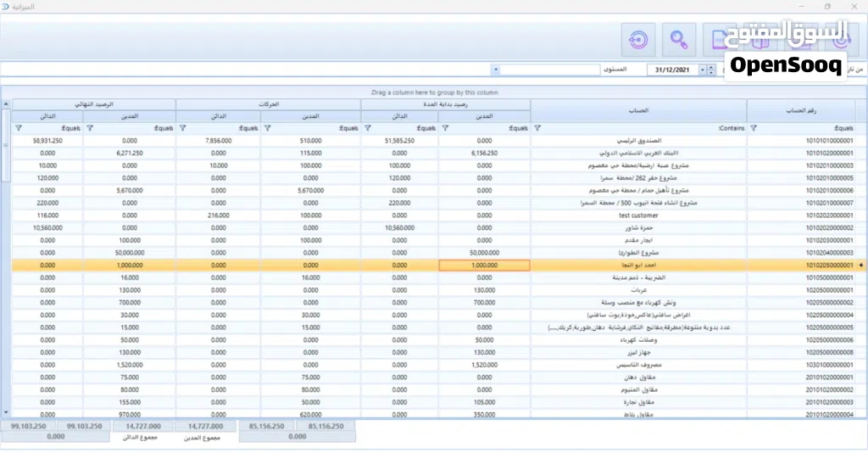
Task: Select the ايجار مقدم account row
Action: click(x=639, y=240)
